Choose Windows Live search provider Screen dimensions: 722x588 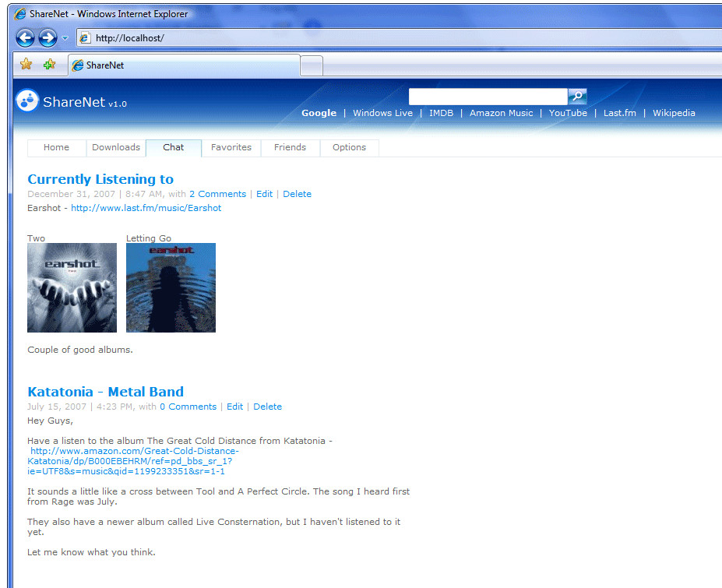[x=382, y=113]
